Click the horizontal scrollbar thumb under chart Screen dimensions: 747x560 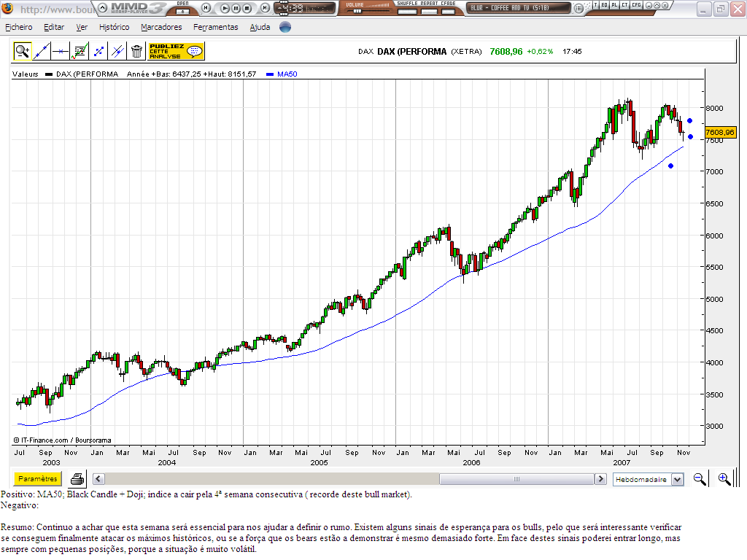click(x=517, y=478)
